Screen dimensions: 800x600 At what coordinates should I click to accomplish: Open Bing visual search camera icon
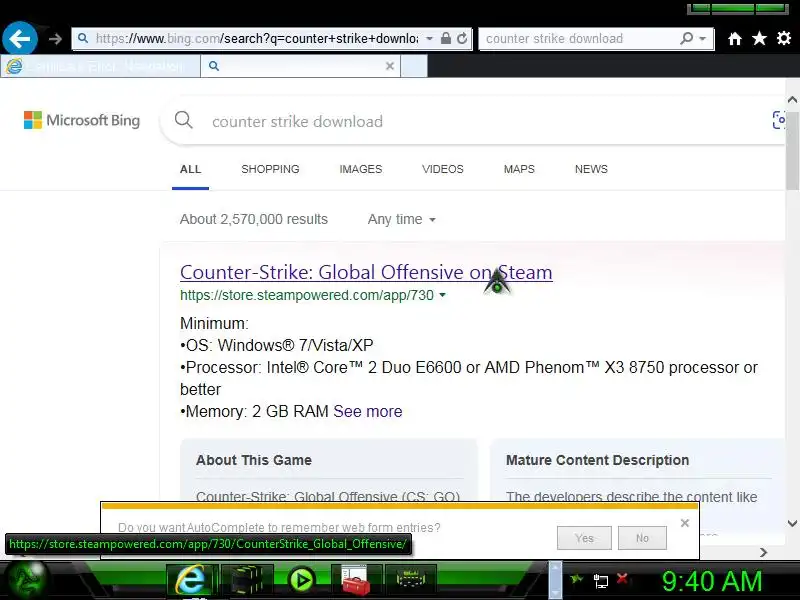pyautogui.click(x=780, y=120)
